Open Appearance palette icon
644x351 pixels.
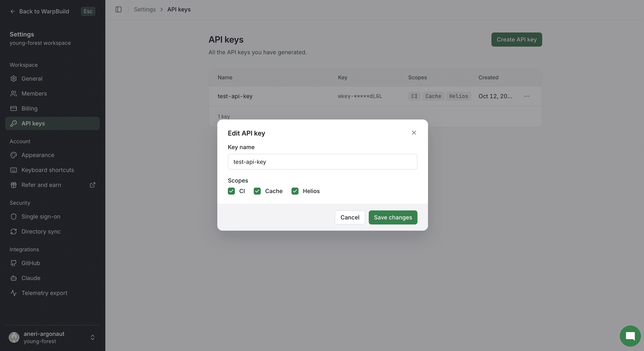pos(14,155)
